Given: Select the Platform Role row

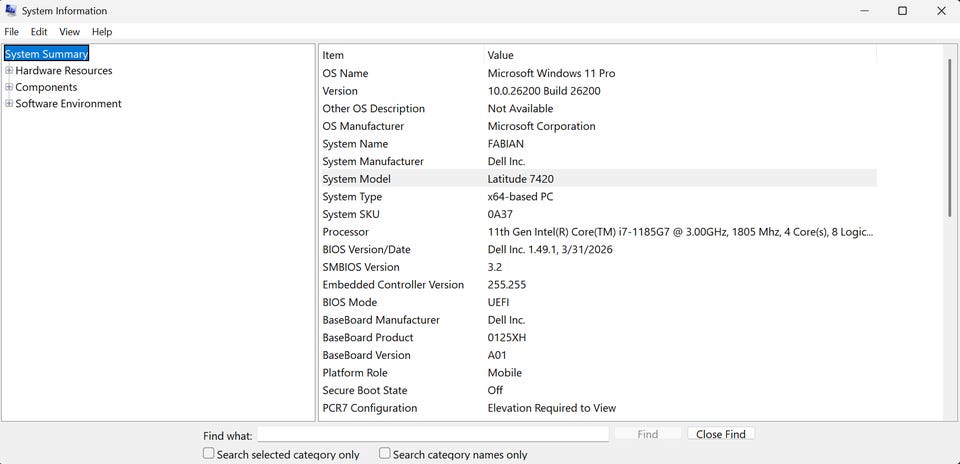Looking at the screenshot, I should 598,373.
